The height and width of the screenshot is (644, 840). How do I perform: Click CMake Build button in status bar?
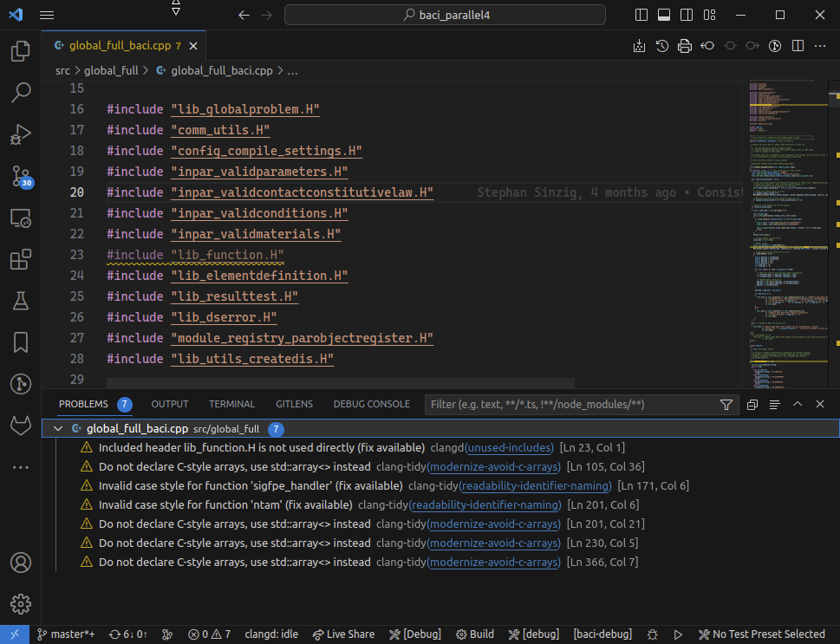click(475, 634)
